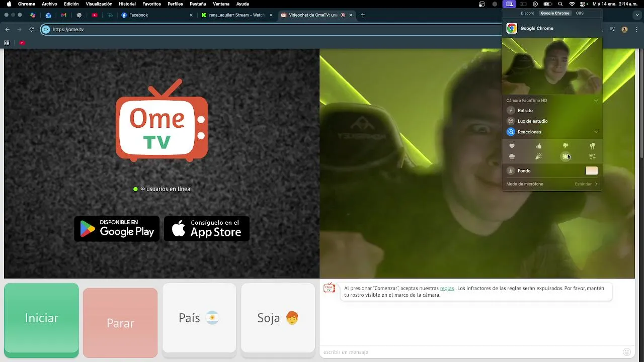Screen dimensions: 644x362
Task: Open the Pestaña menu
Action: (198, 4)
